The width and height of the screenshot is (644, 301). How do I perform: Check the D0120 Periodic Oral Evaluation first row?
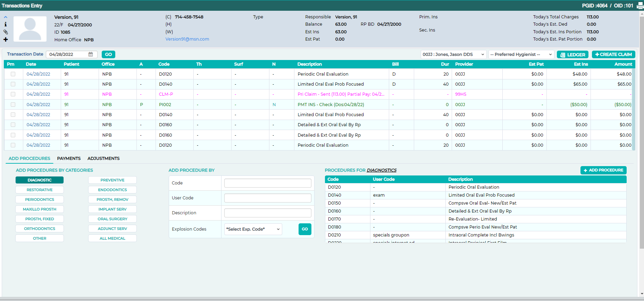pyautogui.click(x=13, y=74)
